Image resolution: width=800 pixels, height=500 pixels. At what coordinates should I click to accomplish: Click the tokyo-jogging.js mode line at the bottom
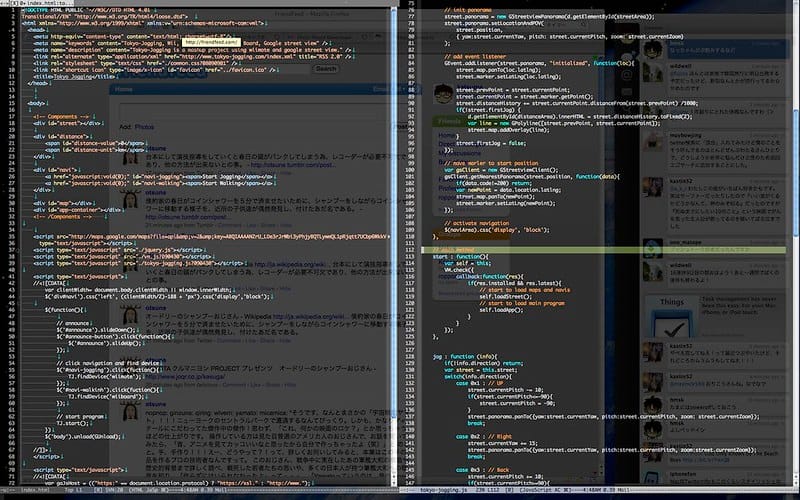point(599,490)
